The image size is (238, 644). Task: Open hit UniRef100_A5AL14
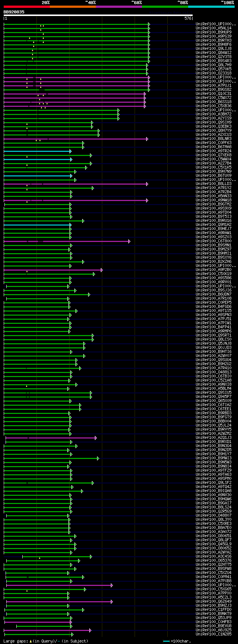coord(213,28)
